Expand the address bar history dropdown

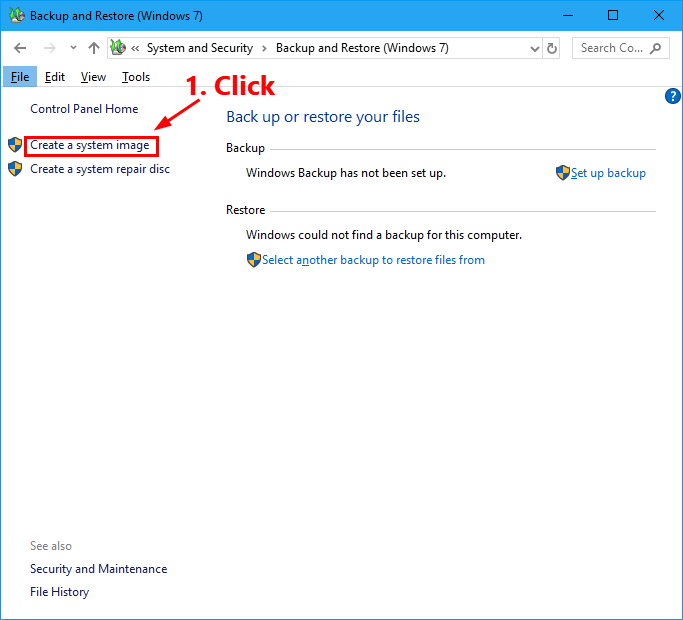point(534,48)
